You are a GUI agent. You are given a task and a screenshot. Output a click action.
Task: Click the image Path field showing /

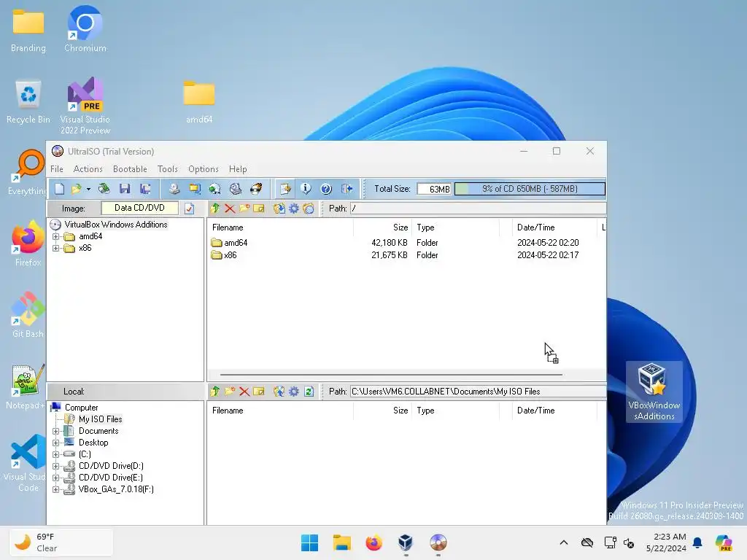479,209
